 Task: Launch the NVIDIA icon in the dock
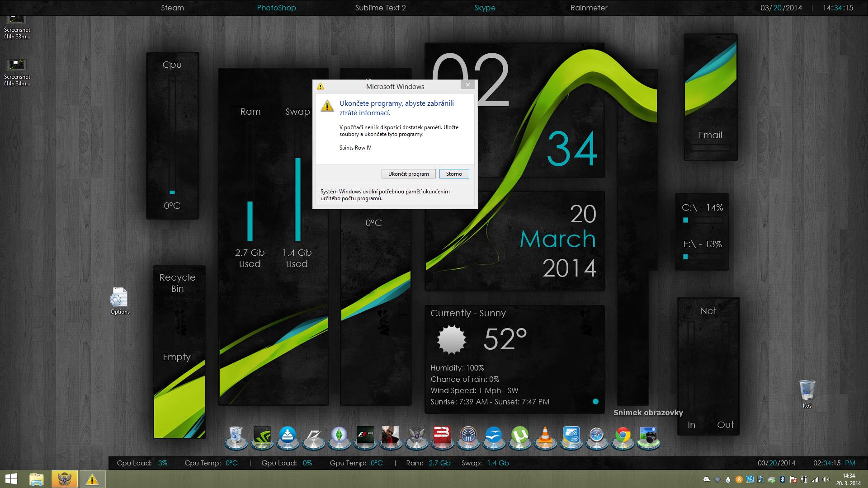pyautogui.click(x=262, y=436)
